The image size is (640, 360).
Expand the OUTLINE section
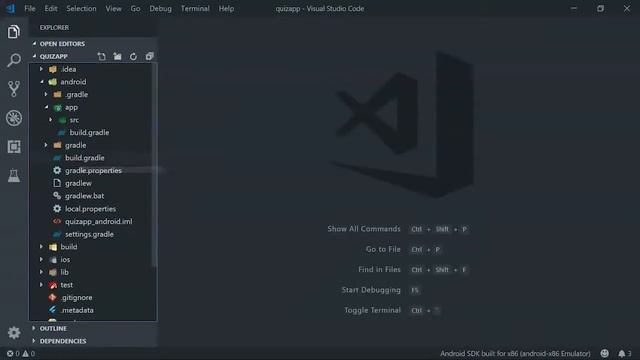[93, 329]
